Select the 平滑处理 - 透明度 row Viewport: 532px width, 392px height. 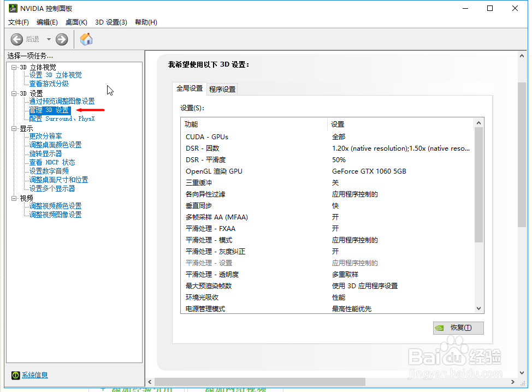[x=327, y=274]
